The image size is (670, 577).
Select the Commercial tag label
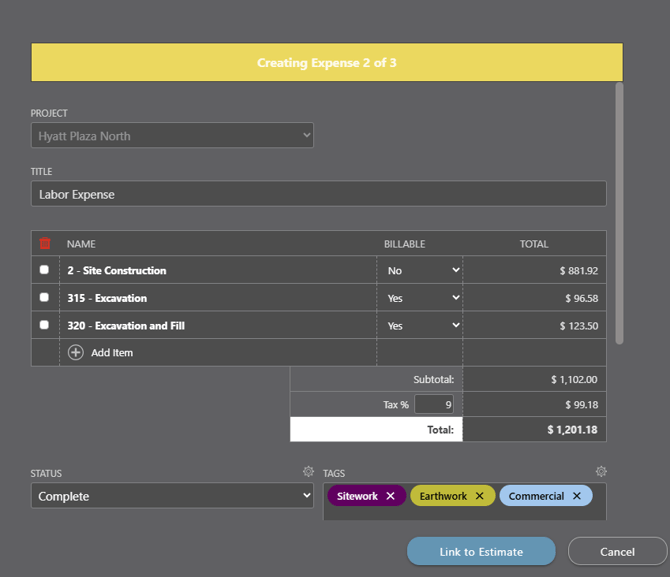(536, 496)
